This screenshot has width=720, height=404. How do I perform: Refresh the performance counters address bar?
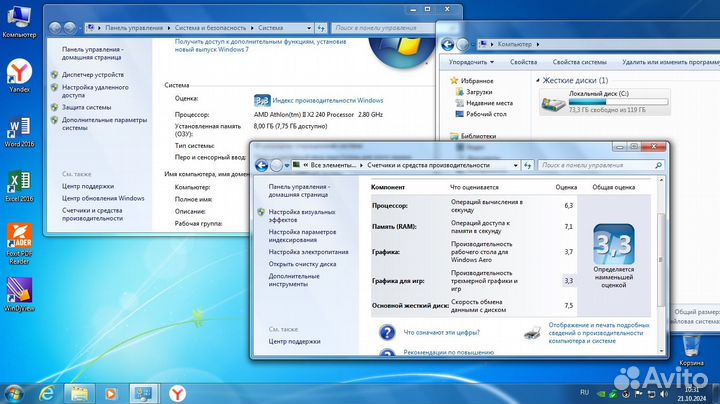point(527,165)
